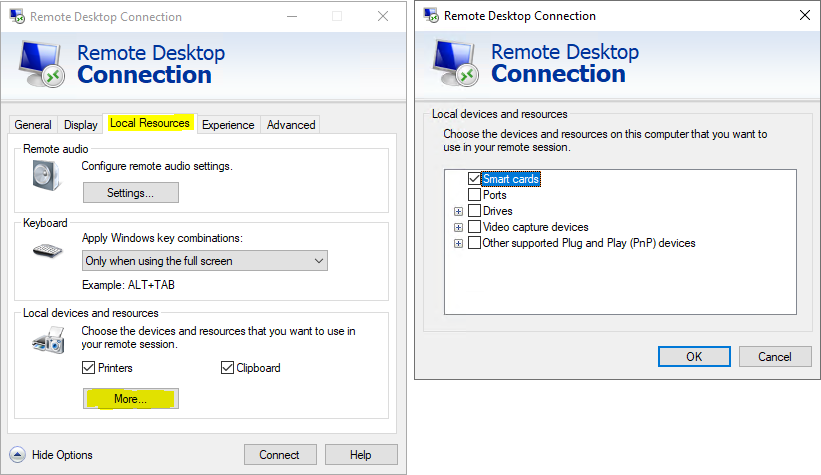The image size is (821, 475).
Task: Click the printer and camera devices icon
Action: pos(48,340)
